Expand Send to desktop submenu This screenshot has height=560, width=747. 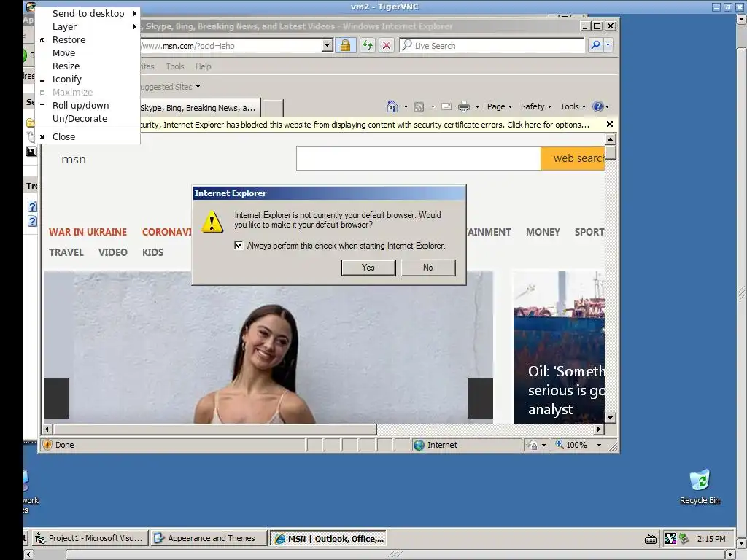coord(88,13)
